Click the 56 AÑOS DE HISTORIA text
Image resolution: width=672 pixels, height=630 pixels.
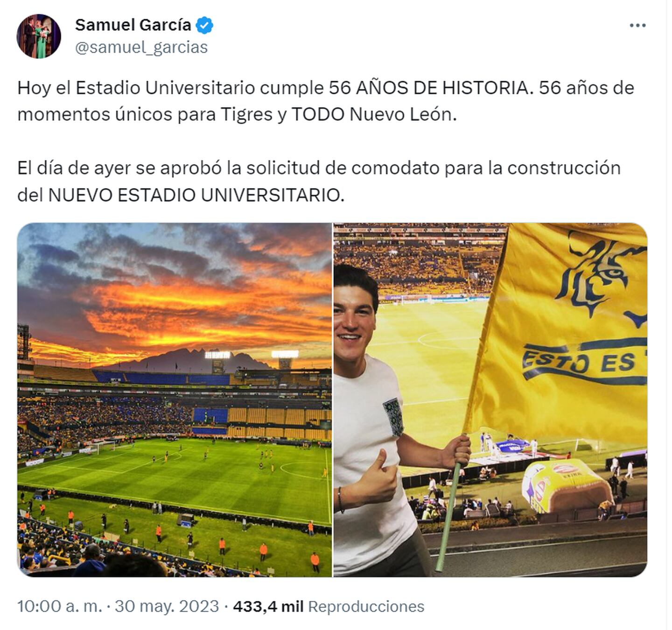click(429, 88)
